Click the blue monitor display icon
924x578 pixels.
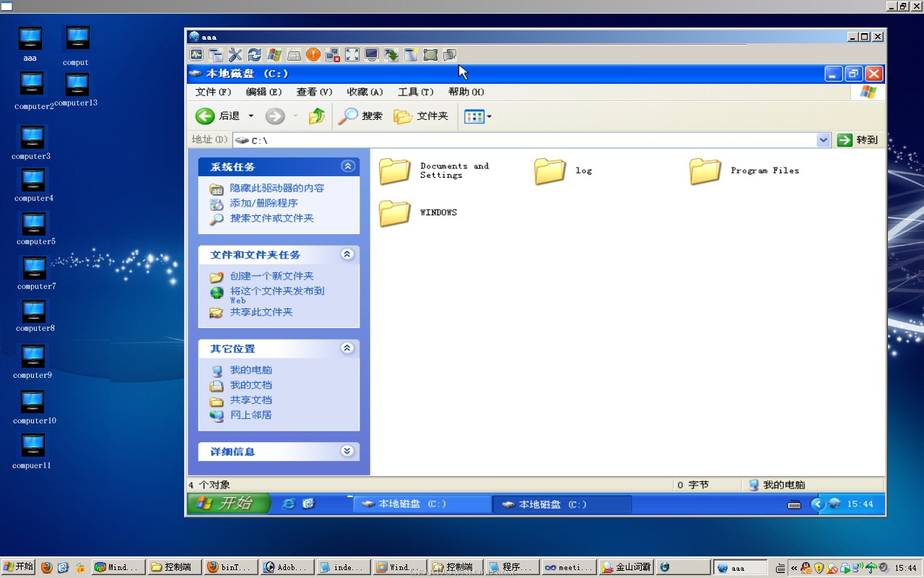[371, 55]
